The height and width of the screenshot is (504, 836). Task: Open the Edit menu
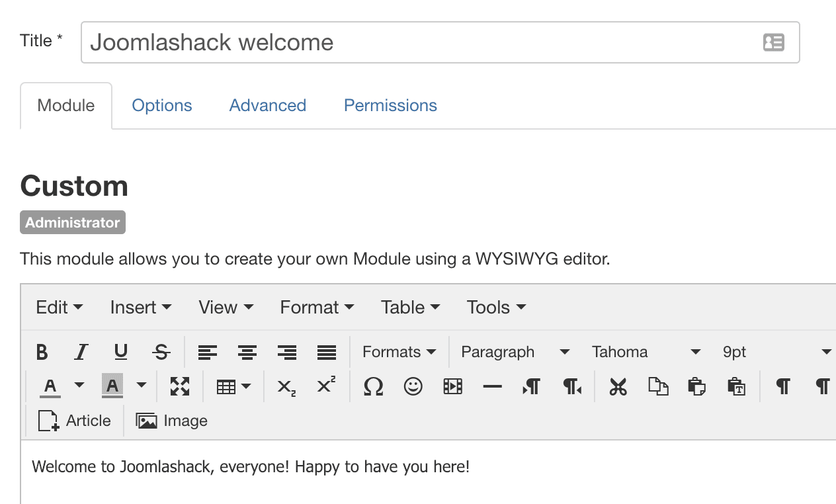click(60, 307)
